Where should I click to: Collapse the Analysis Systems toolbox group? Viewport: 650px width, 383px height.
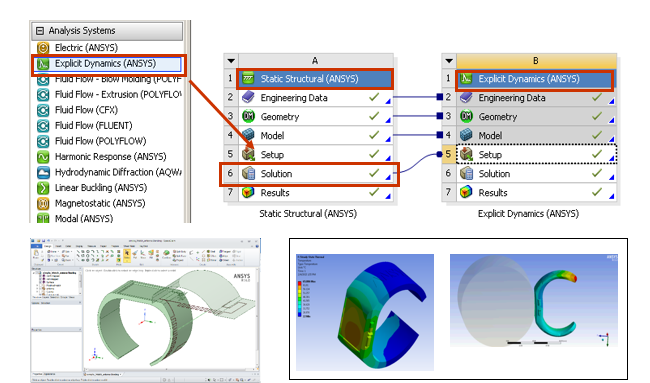[40, 31]
